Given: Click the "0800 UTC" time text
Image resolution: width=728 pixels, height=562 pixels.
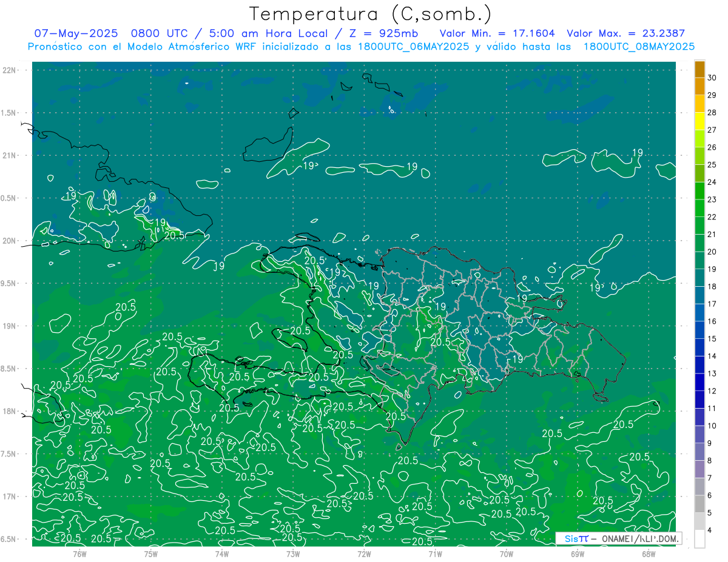Looking at the screenshot, I should pyautogui.click(x=161, y=33).
